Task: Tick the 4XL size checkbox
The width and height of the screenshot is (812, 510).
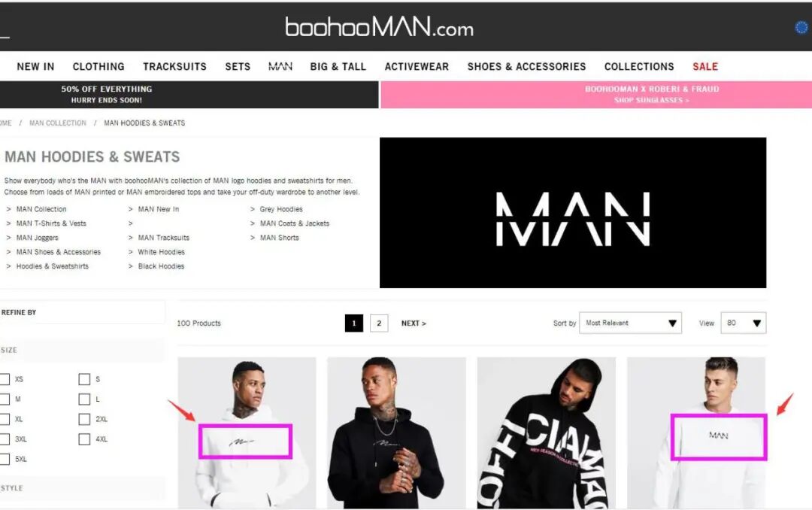Action: (x=84, y=439)
